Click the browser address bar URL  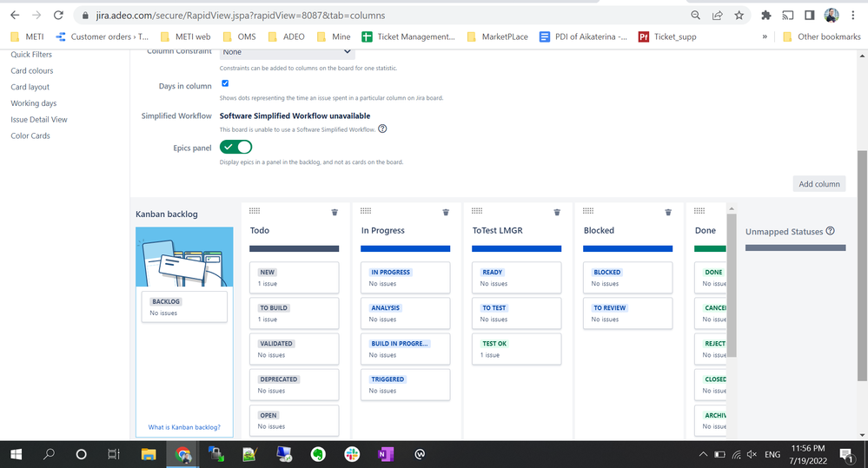pos(241,16)
